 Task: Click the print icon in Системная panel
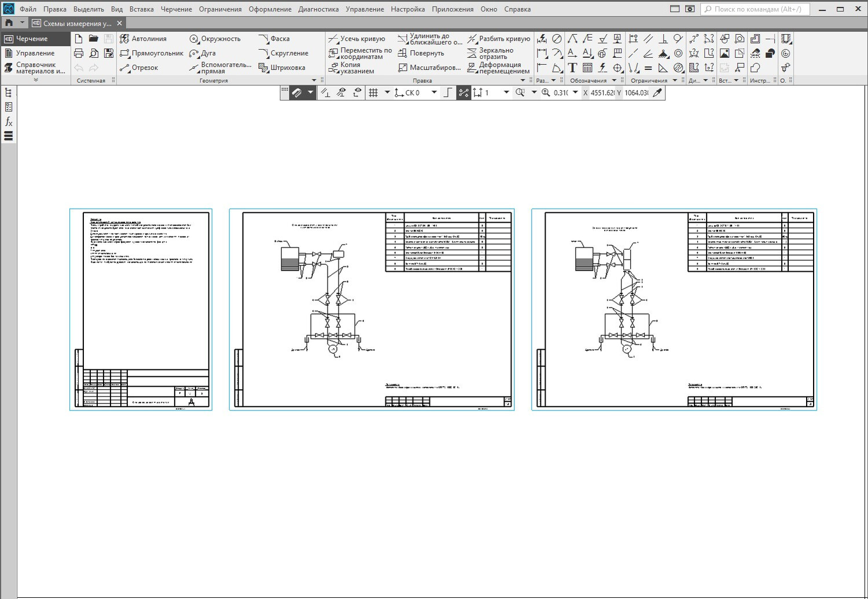pyautogui.click(x=79, y=53)
